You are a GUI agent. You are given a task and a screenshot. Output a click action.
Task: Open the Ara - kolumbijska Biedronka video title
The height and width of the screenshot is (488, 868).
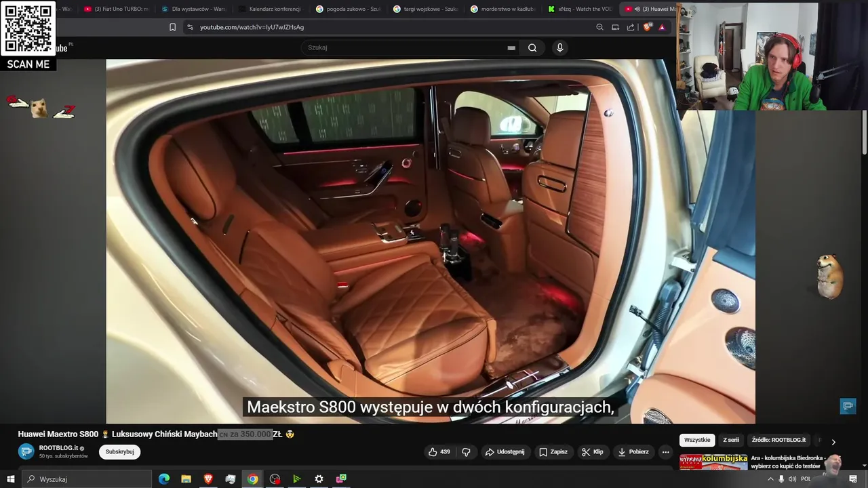[787, 462]
